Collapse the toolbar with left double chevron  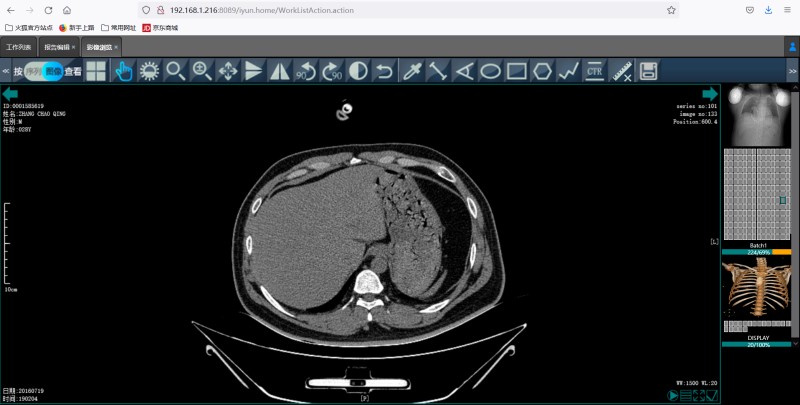pos(6,71)
